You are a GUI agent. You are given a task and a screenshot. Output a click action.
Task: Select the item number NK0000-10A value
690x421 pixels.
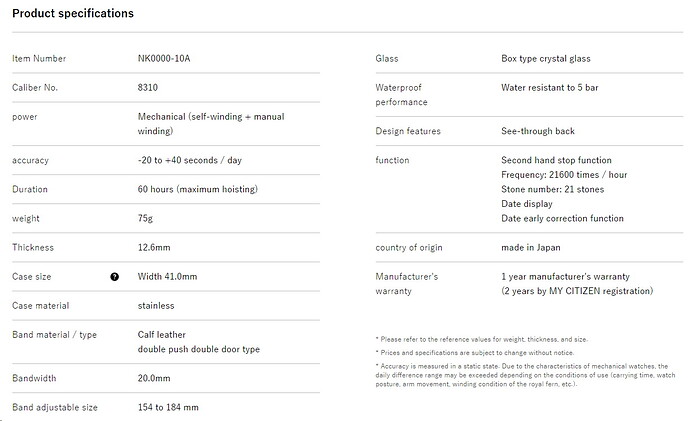tap(164, 59)
